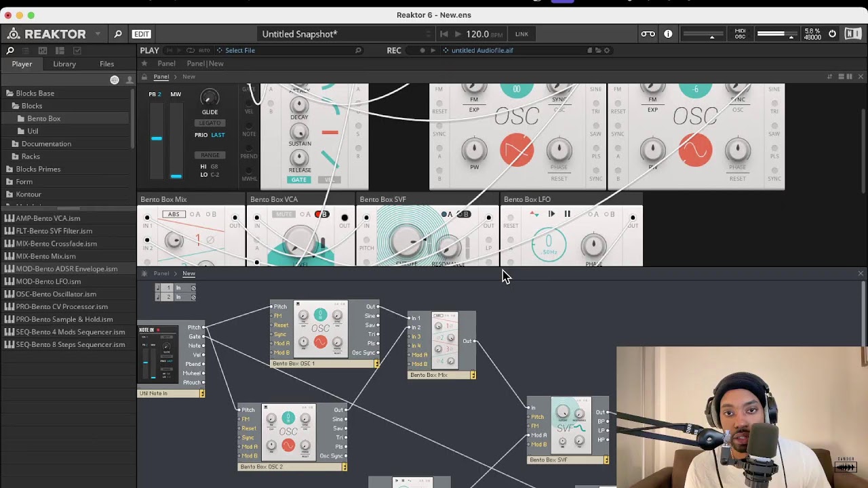Screen dimensions: 868x488
Task: Select the checkmark view icon in the sidebar
Action: [x=77, y=50]
